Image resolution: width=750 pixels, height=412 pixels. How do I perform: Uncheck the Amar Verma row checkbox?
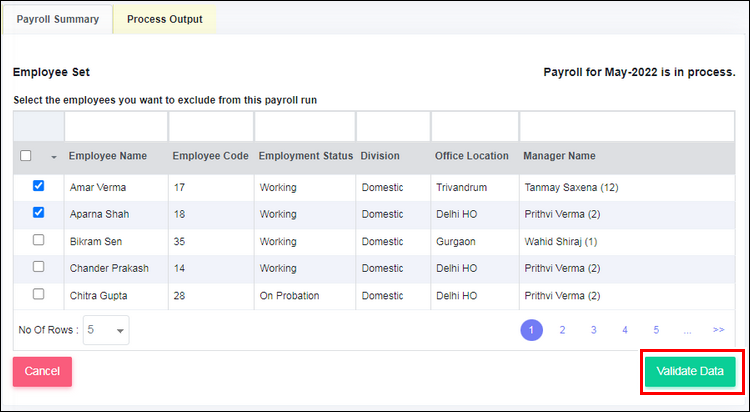39,186
